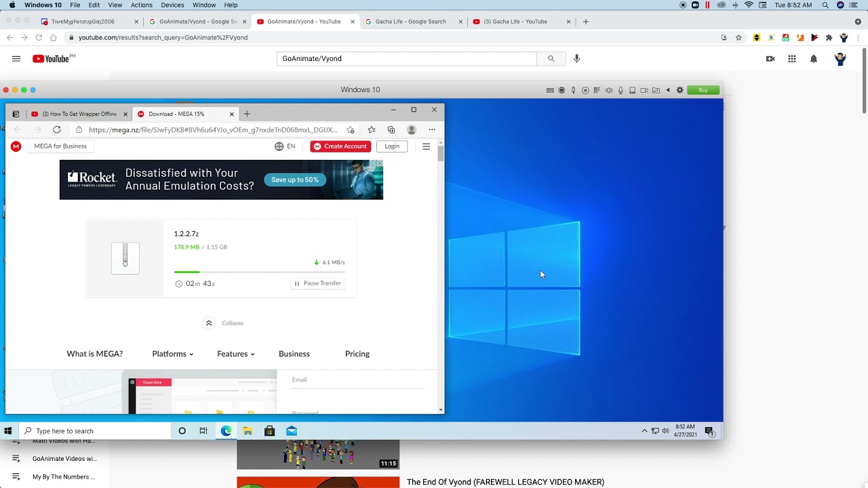868x488 pixels.
Task: Open the Windows Start button
Action: pos(8,431)
